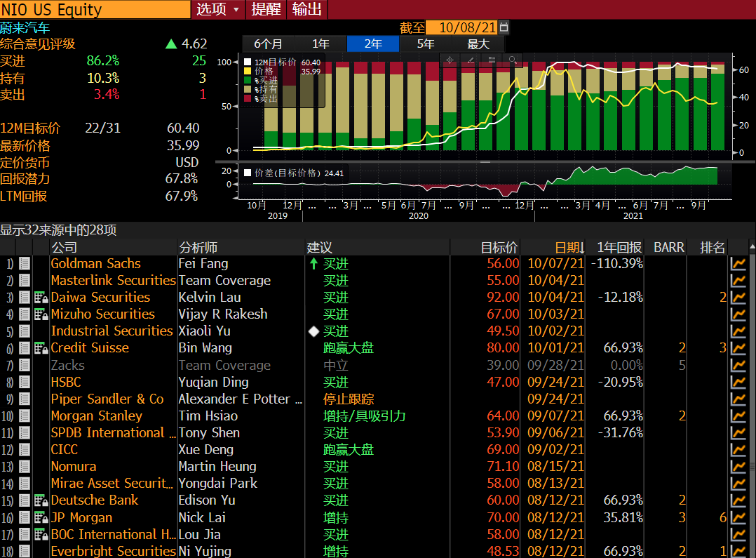Select the 2年 chart range tab
The image size is (756, 558).
coord(373,44)
